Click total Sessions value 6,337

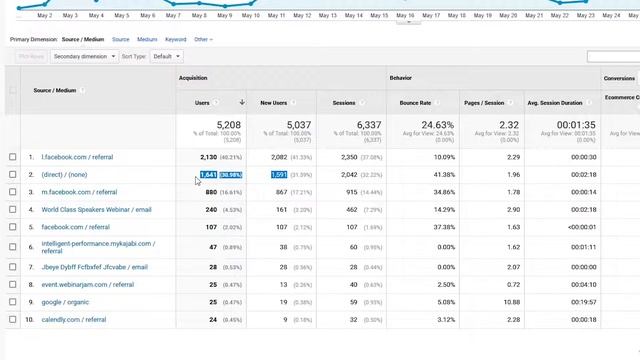point(369,125)
